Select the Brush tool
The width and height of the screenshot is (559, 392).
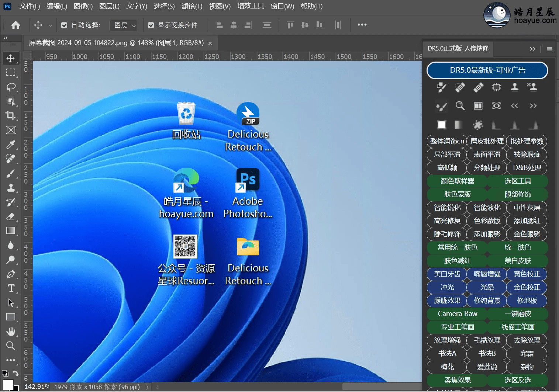click(11, 173)
